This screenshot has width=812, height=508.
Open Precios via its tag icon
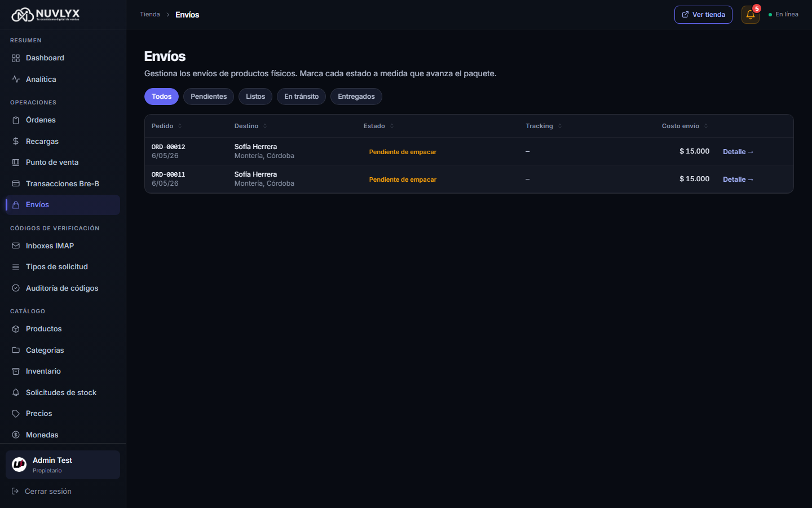[x=16, y=414]
